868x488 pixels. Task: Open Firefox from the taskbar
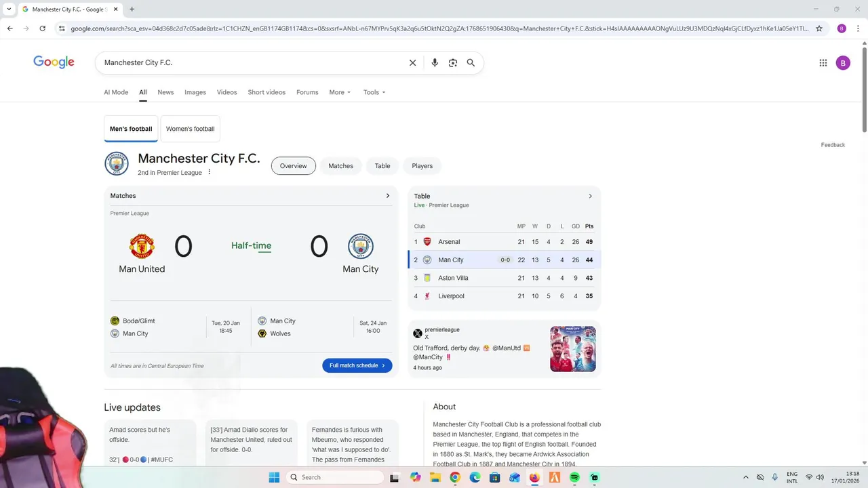(534, 477)
